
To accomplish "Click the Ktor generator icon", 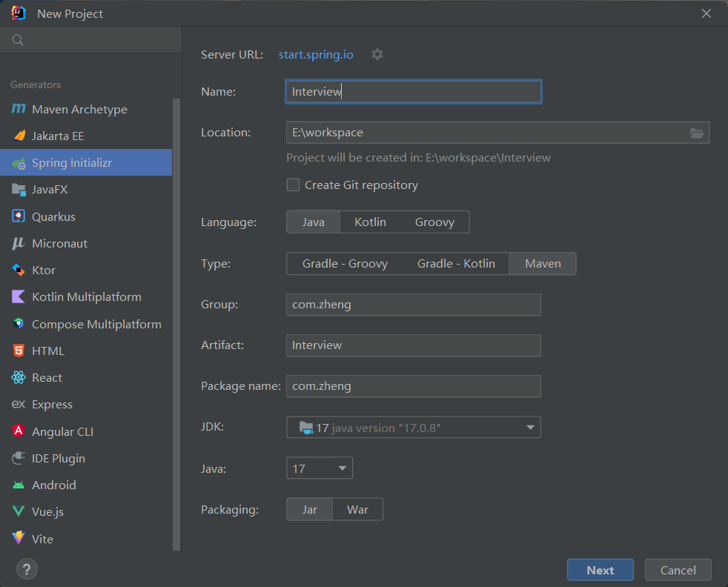I will click(x=19, y=270).
